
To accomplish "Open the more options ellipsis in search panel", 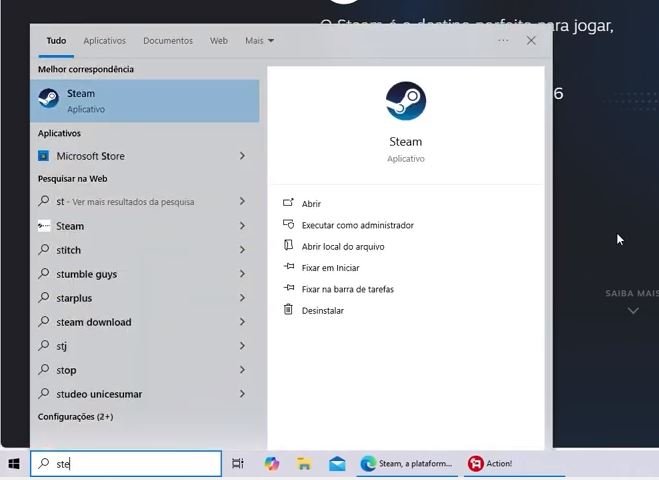I will (503, 40).
